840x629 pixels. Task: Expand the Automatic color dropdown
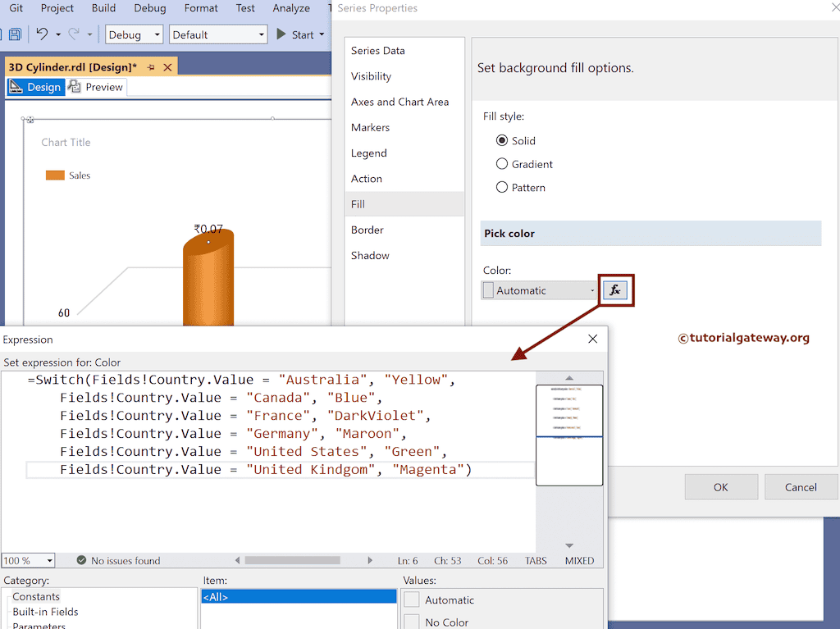592,290
